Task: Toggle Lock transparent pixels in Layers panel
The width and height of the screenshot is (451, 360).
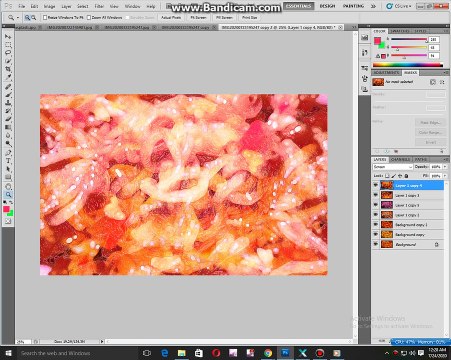Action: click(x=387, y=176)
